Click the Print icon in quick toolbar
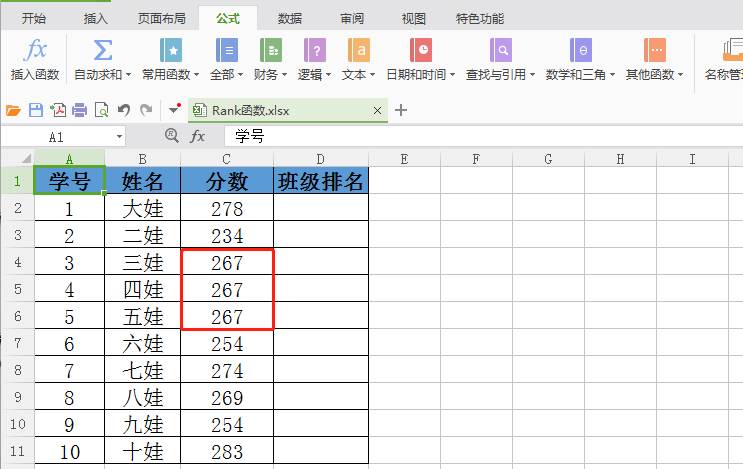The width and height of the screenshot is (743, 469). pos(80,110)
